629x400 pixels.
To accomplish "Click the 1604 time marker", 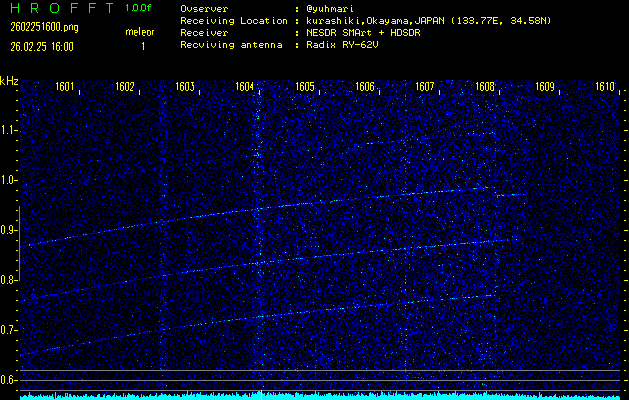I will [x=244, y=87].
